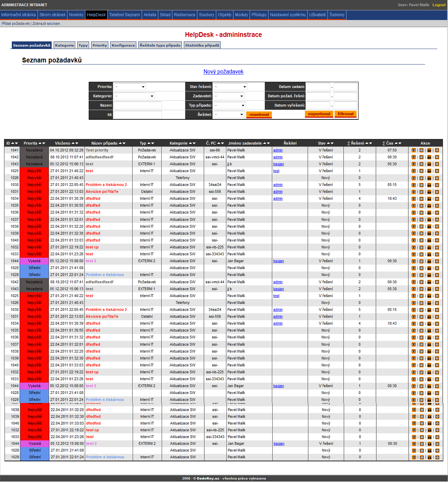
Task: Open the Zadavatel filter dropdown
Action: point(229,96)
